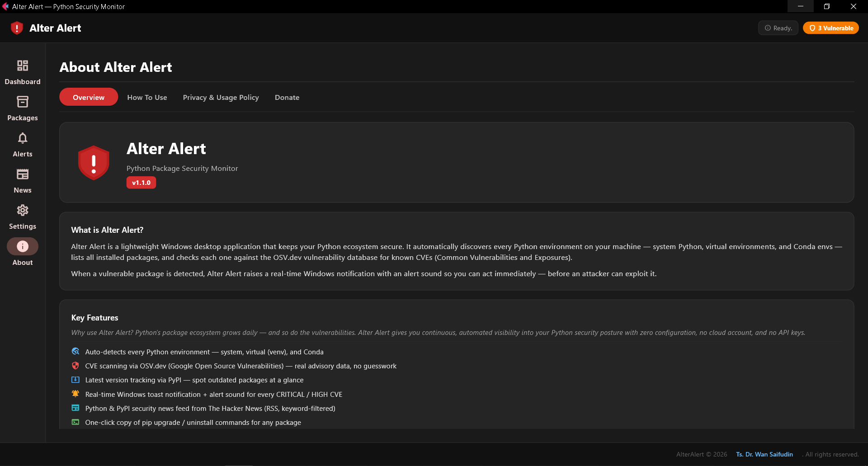Click the Ready status indicator
This screenshot has width=868, height=466.
[778, 28]
